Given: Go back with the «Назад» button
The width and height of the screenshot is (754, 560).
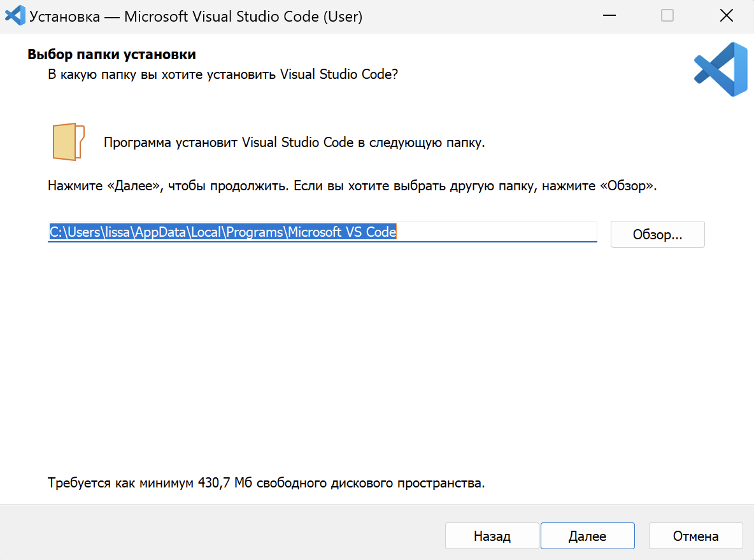Looking at the screenshot, I should pyautogui.click(x=492, y=536).
